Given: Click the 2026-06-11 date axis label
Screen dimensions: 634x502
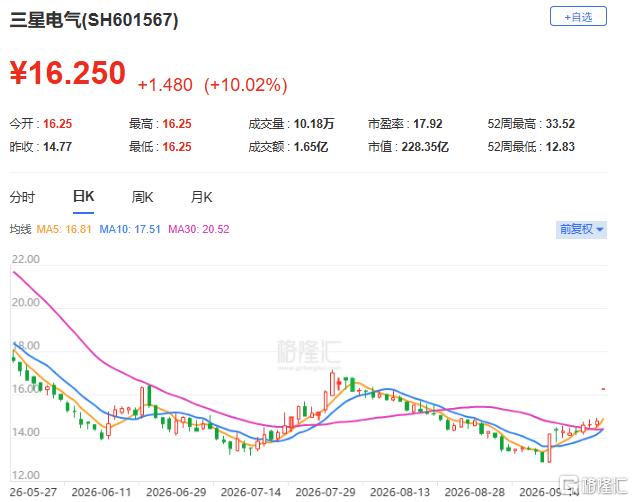Looking at the screenshot, I should 101,492.
